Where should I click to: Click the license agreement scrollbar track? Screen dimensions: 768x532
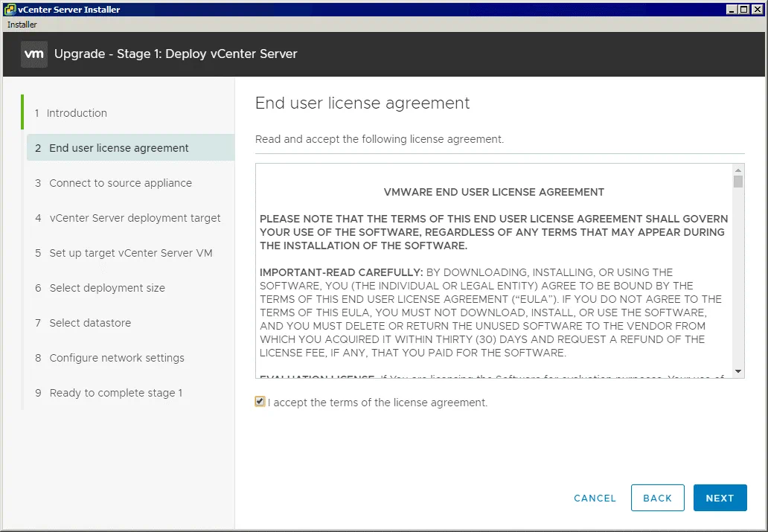point(738,283)
